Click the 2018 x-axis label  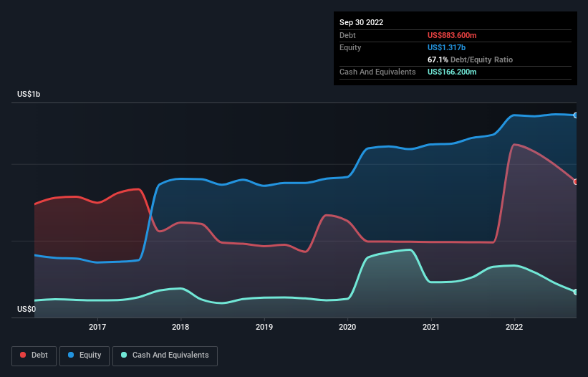click(180, 327)
